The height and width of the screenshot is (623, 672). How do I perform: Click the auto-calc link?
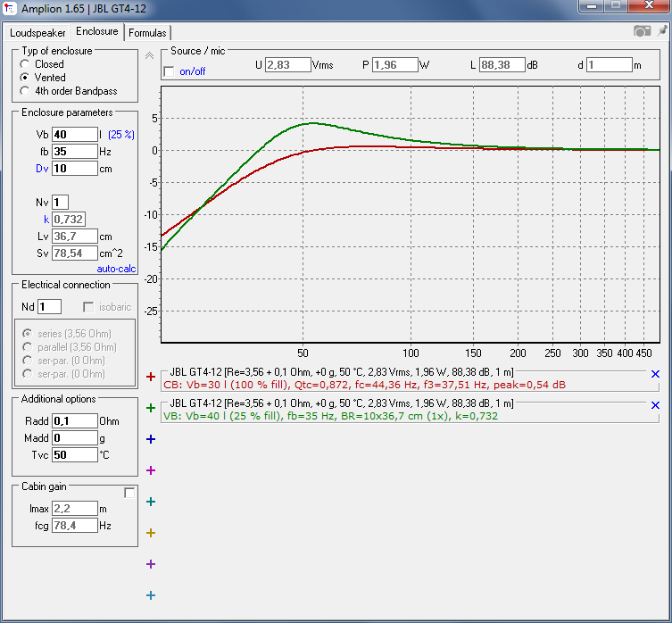pyautogui.click(x=116, y=269)
